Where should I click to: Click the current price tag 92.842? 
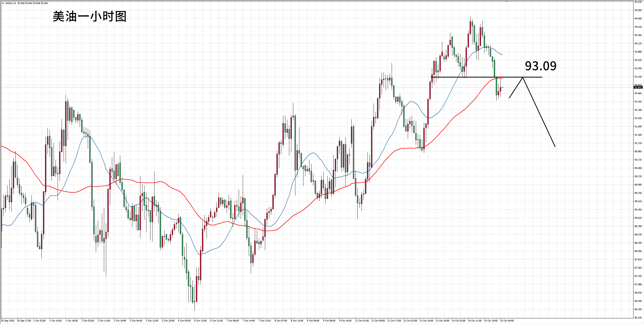[638, 87]
